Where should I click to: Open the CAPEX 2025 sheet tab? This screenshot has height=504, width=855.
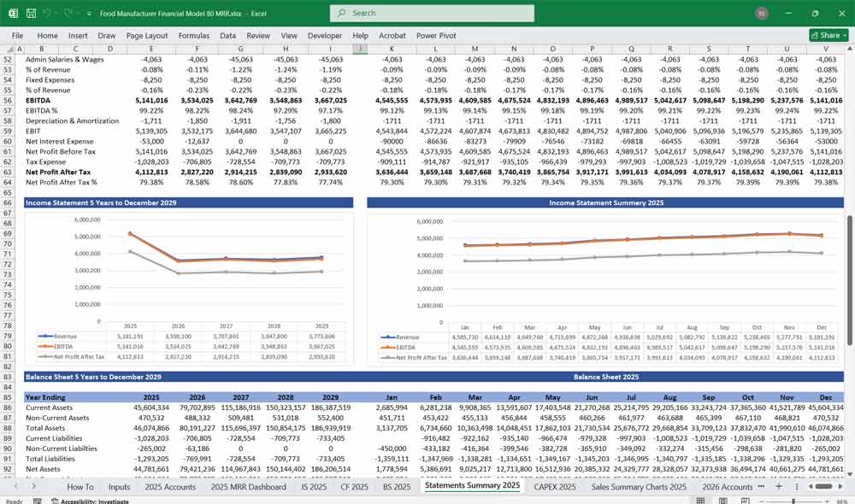tap(555, 486)
